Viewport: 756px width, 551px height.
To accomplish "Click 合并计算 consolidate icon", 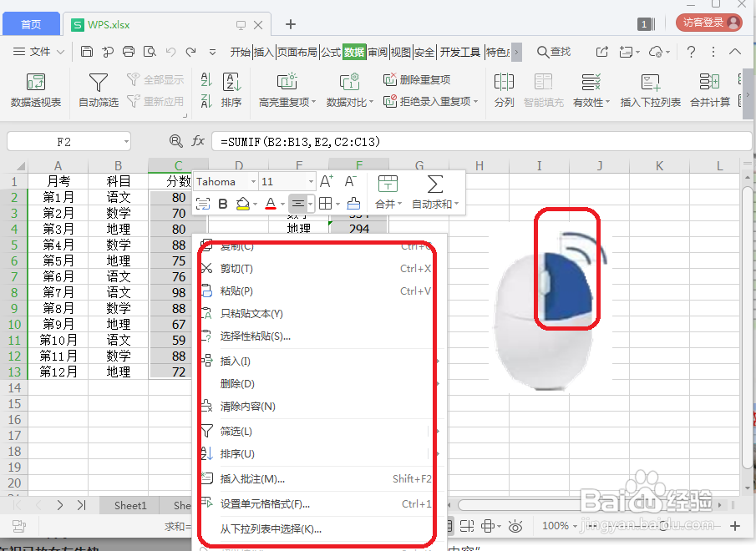I will [x=710, y=90].
